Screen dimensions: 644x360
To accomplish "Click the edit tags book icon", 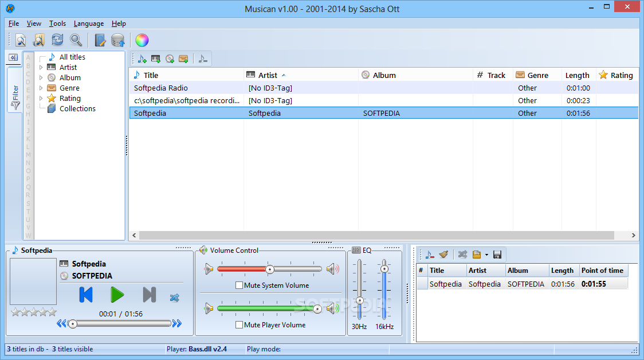I will [x=100, y=40].
